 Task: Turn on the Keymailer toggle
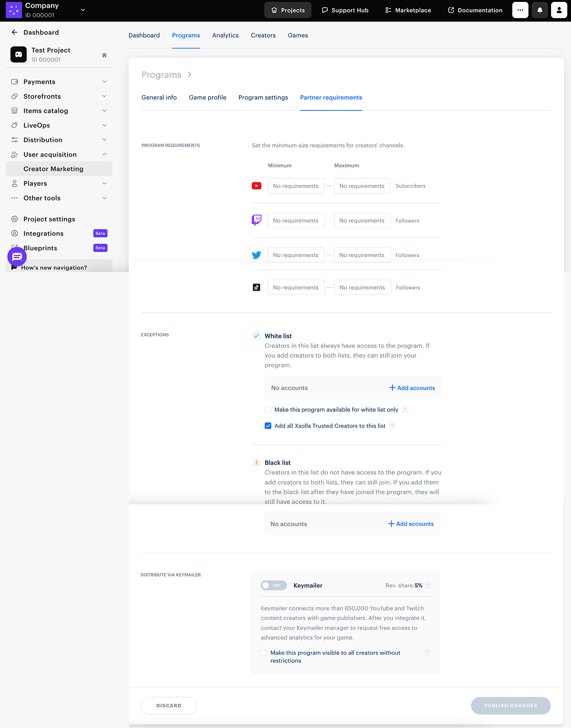pos(274,585)
